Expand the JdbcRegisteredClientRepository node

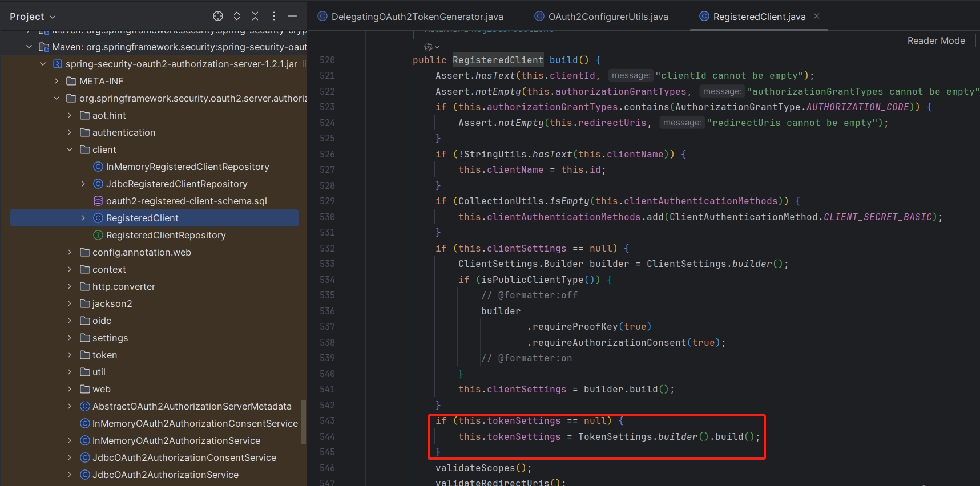click(x=83, y=184)
